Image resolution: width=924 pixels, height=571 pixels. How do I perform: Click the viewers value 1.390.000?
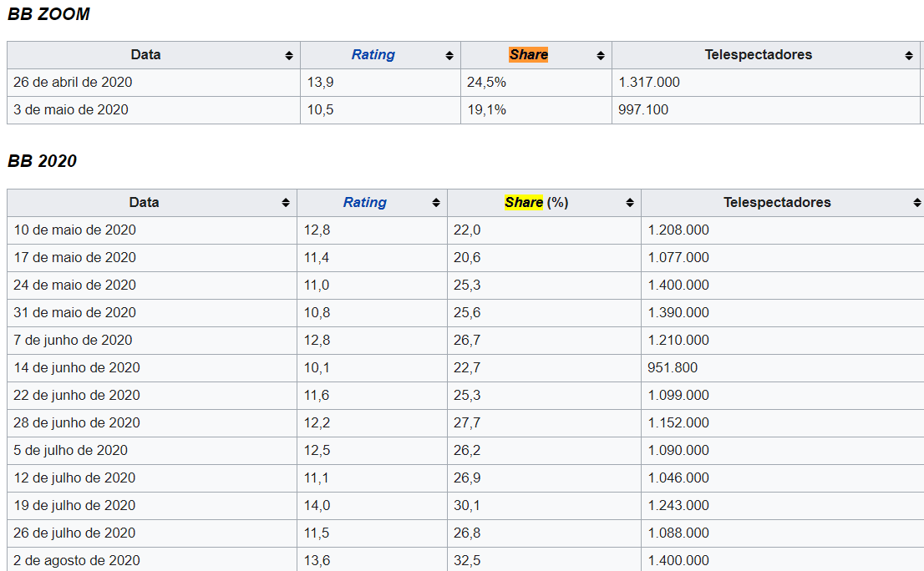(678, 312)
